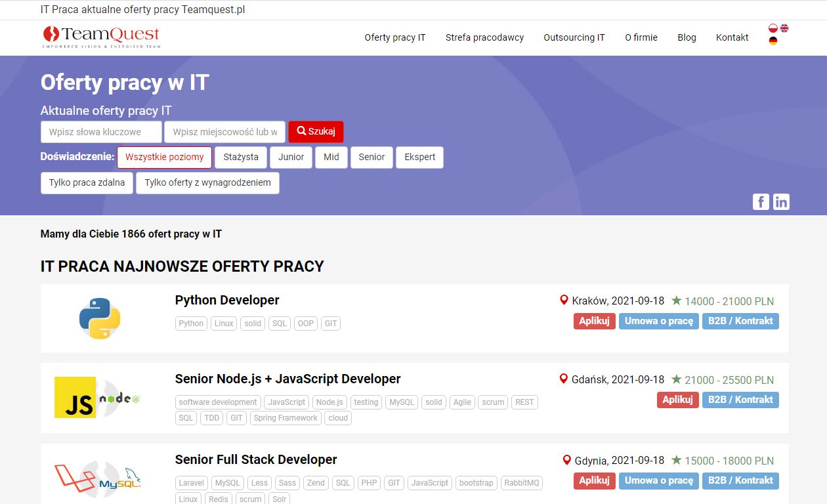This screenshot has width=827, height=504.
Task: Select Junior experience filter
Action: pos(291,157)
